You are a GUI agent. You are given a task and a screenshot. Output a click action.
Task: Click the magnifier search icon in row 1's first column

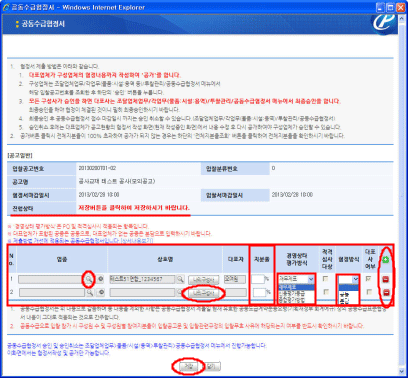point(89,279)
